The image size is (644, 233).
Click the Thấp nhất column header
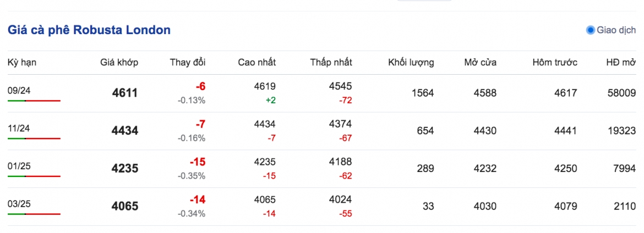(x=331, y=62)
